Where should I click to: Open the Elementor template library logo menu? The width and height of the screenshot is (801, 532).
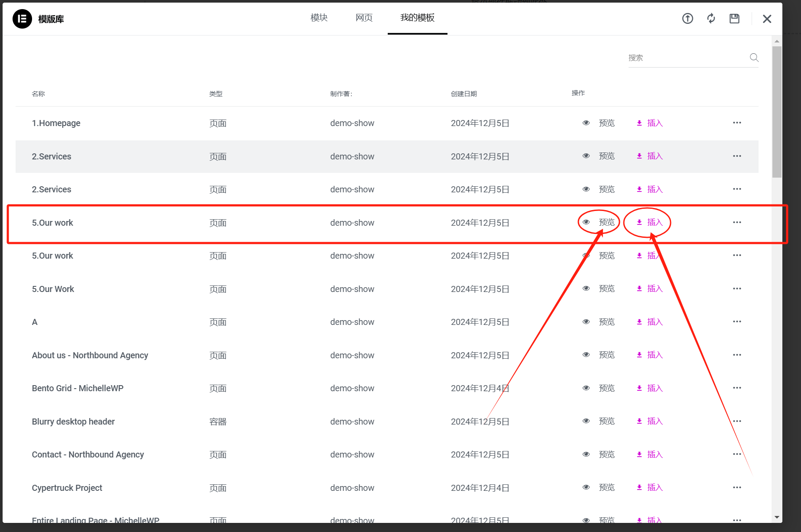tap(22, 19)
